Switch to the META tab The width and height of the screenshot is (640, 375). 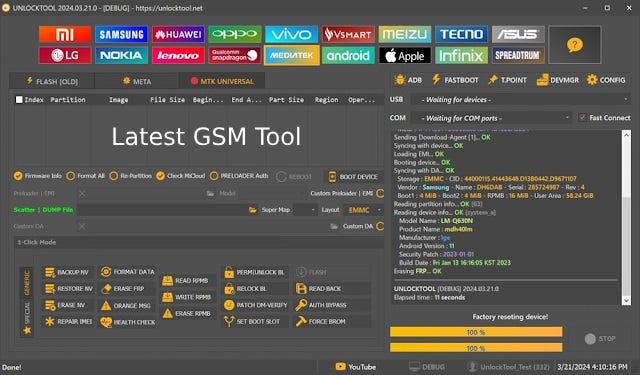click(137, 81)
